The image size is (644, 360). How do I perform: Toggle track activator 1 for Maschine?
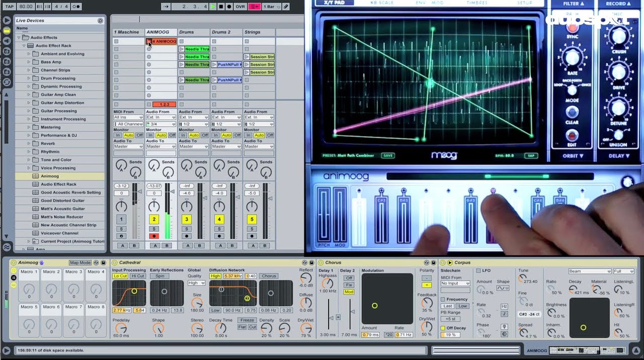tap(121, 219)
